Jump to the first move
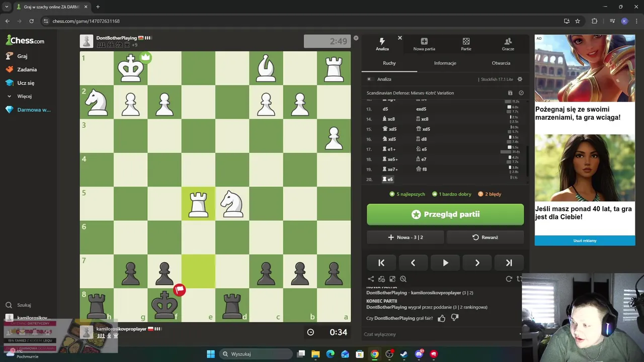644x362 pixels. click(381, 262)
